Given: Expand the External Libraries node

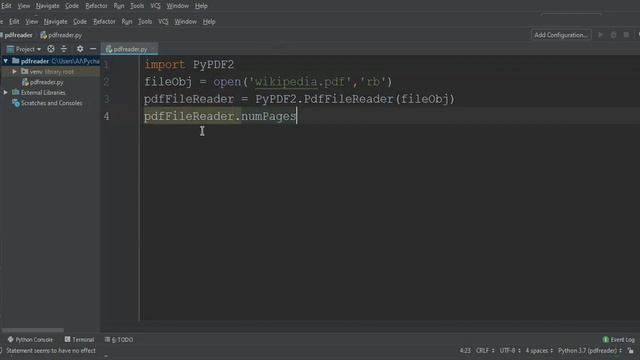Looking at the screenshot, I should tap(6, 93).
